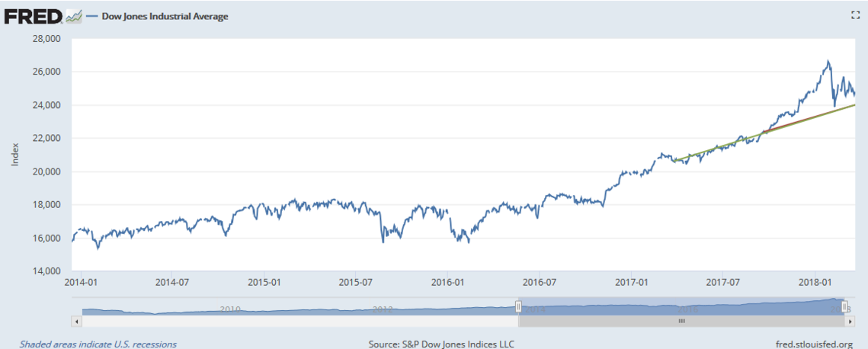Click the left range handle in the navigator
This screenshot has width=868, height=349.
(x=519, y=306)
